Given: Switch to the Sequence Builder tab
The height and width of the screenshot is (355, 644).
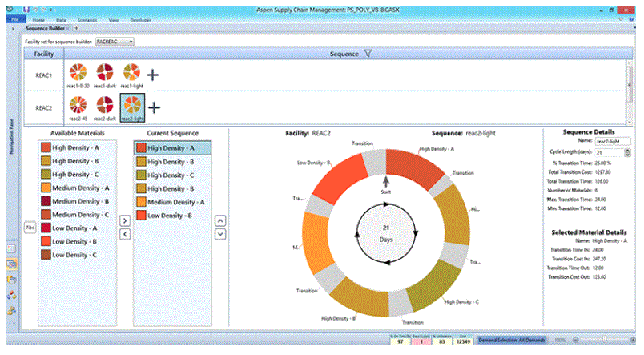Looking at the screenshot, I should pyautogui.click(x=45, y=28).
